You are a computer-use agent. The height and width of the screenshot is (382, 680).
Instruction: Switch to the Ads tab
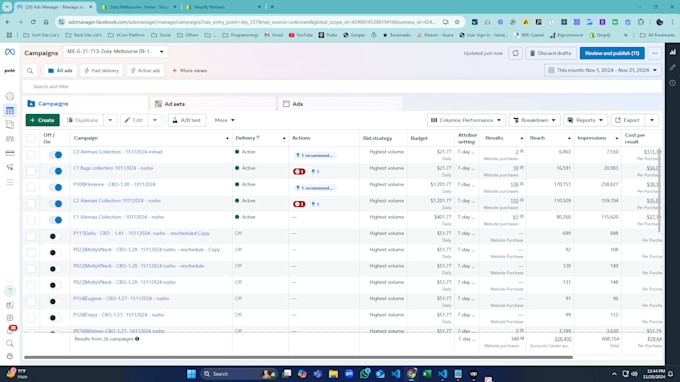click(341, 104)
